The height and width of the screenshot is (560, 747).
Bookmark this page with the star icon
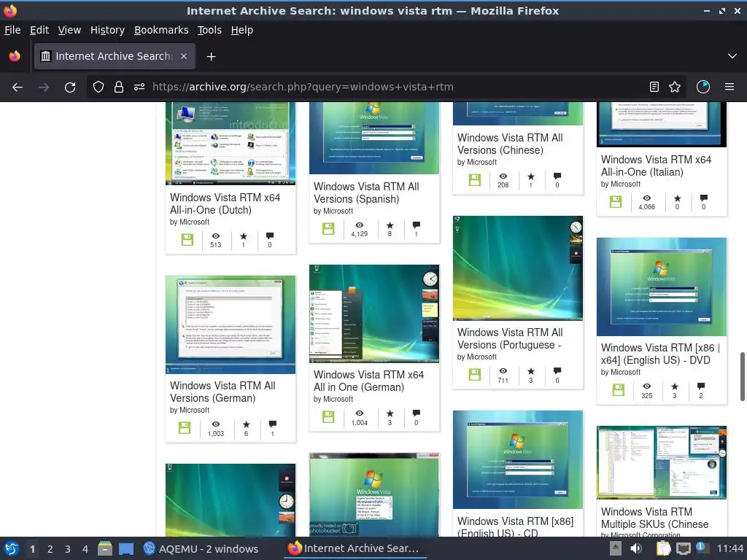coord(675,87)
